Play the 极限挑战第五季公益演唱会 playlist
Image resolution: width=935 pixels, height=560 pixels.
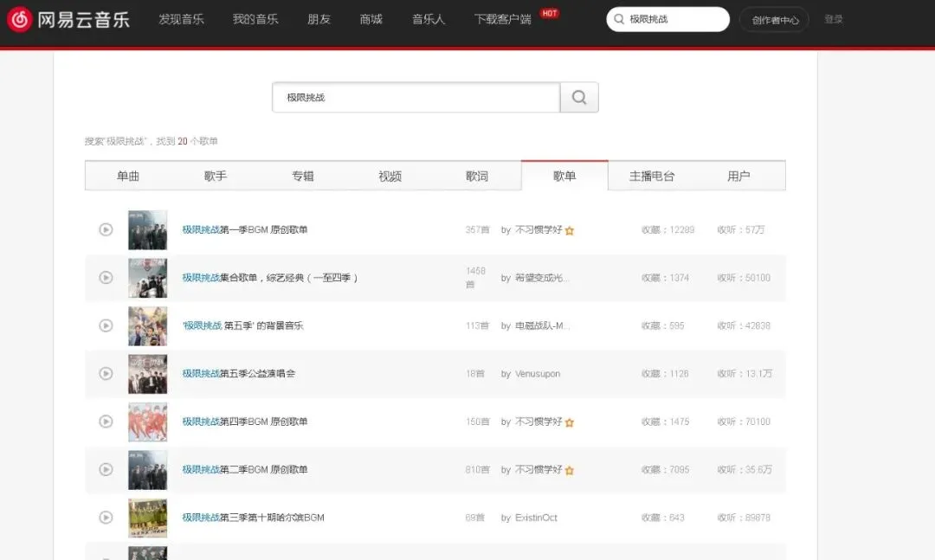[106, 373]
